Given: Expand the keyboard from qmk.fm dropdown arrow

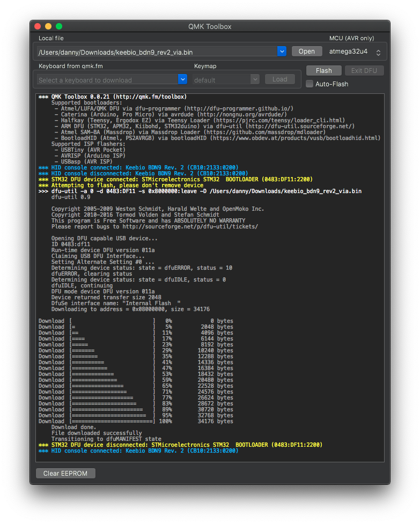Looking at the screenshot, I should point(182,79).
